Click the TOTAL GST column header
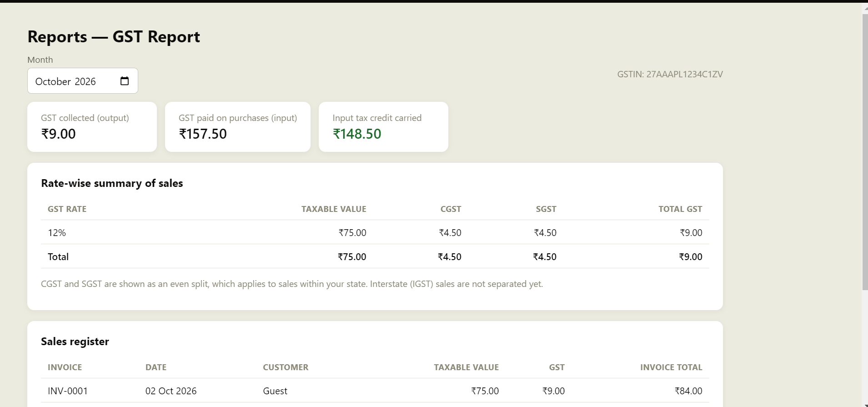This screenshot has width=868, height=407. (680, 209)
